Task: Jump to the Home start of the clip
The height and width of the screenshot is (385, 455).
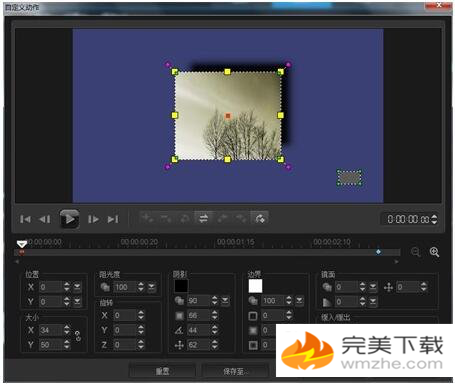Action: point(25,219)
